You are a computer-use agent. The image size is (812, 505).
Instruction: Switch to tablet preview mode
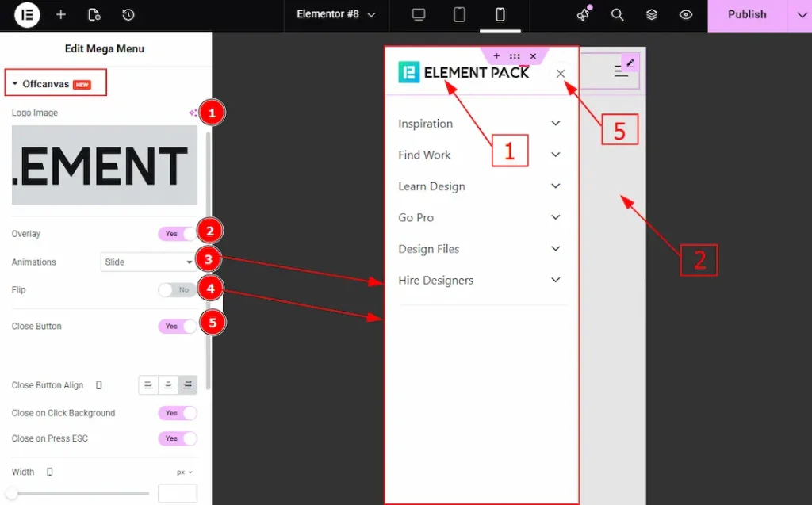[459, 14]
